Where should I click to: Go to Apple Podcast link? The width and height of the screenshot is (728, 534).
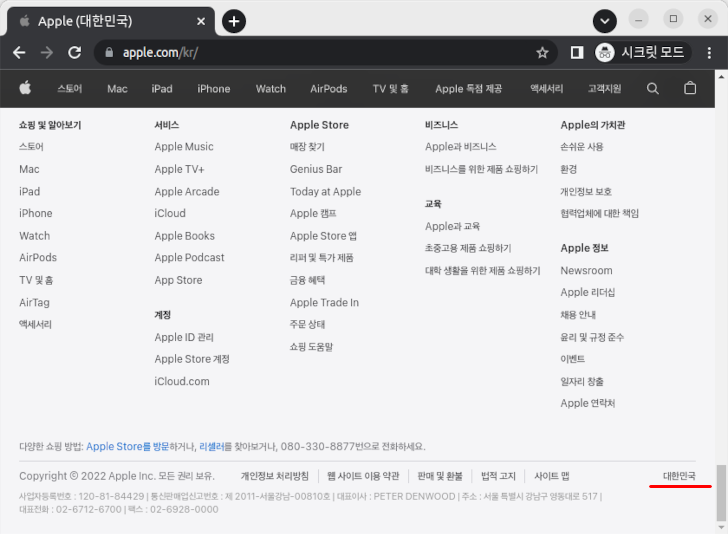(189, 257)
